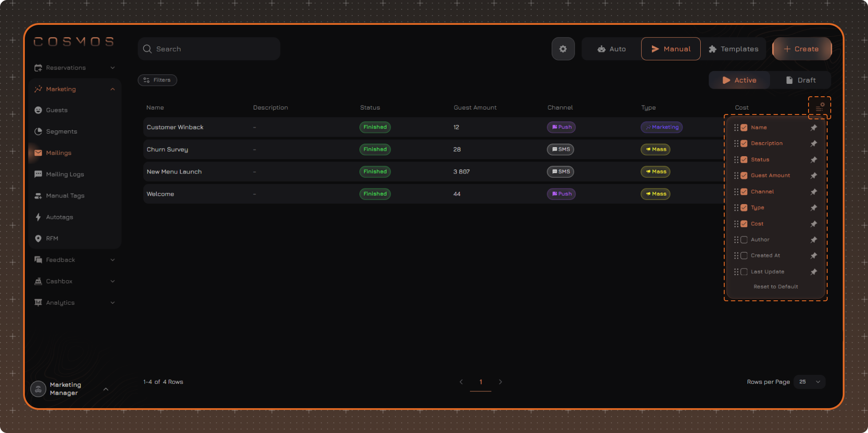The image size is (868, 433).
Task: Open Rows per Page dropdown
Action: (809, 382)
